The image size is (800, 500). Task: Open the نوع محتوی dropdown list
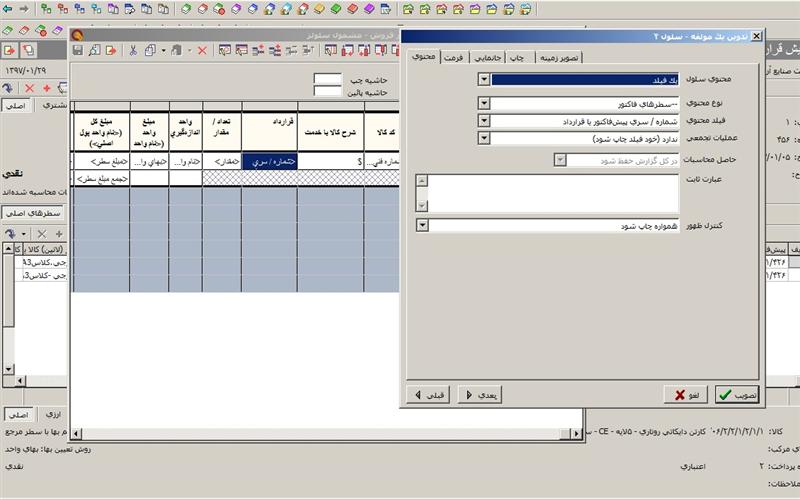click(484, 103)
